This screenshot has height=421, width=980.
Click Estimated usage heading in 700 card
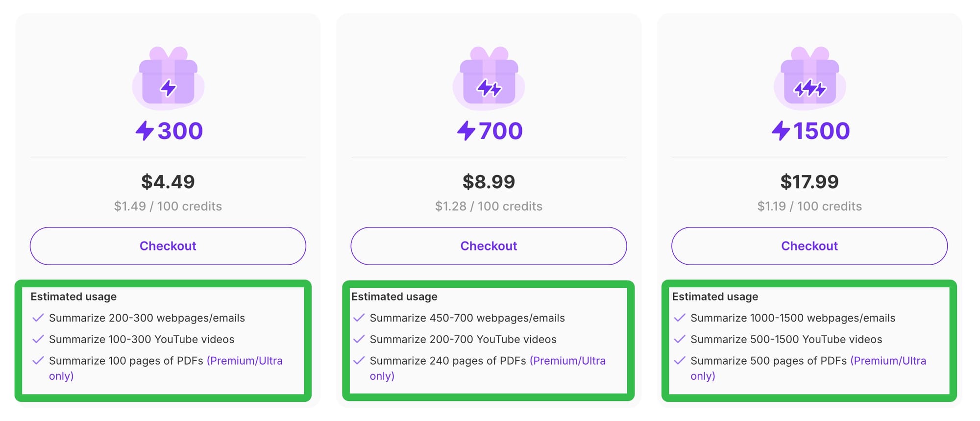(x=394, y=297)
